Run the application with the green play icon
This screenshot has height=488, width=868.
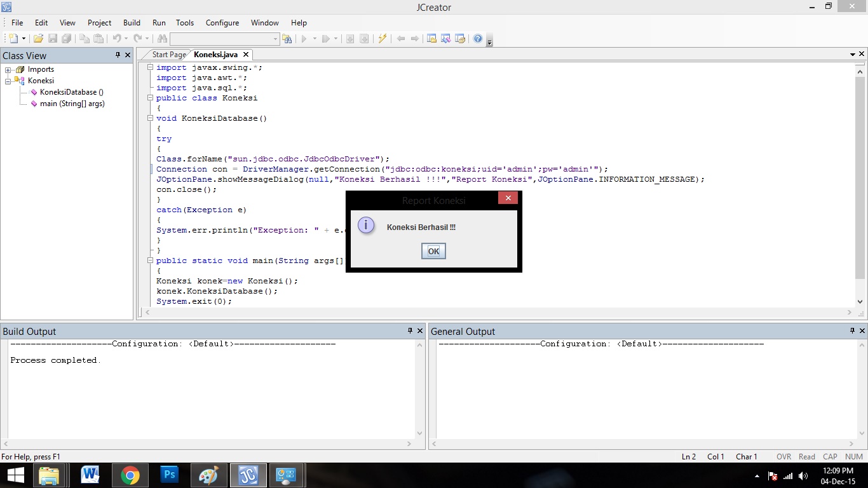pos(304,39)
